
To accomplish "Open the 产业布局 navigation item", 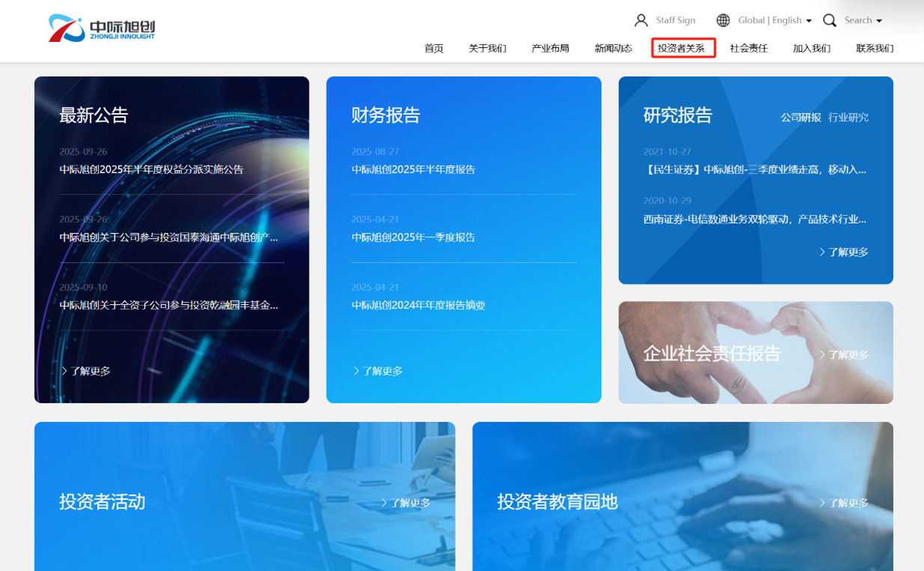I will 550,48.
